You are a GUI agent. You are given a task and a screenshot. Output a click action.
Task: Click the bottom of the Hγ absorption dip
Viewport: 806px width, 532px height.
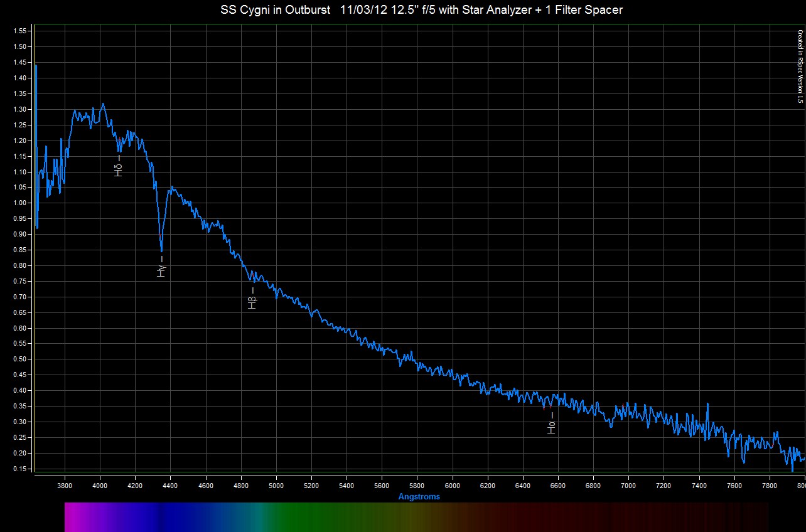pyautogui.click(x=161, y=250)
